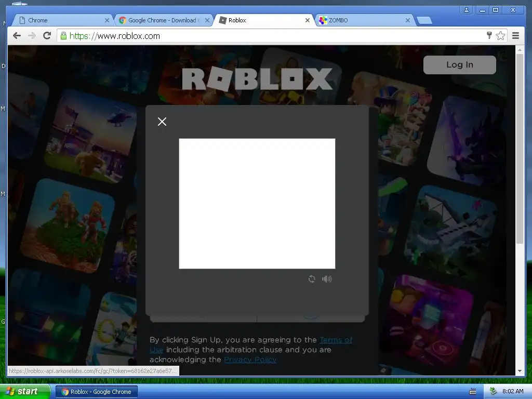Bookmark this page with the star icon

click(500, 36)
